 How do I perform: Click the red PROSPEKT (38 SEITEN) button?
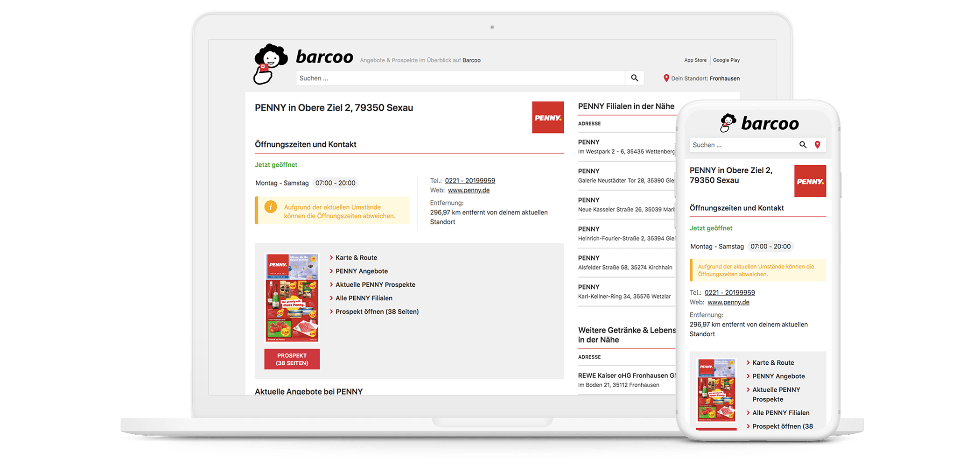click(292, 359)
